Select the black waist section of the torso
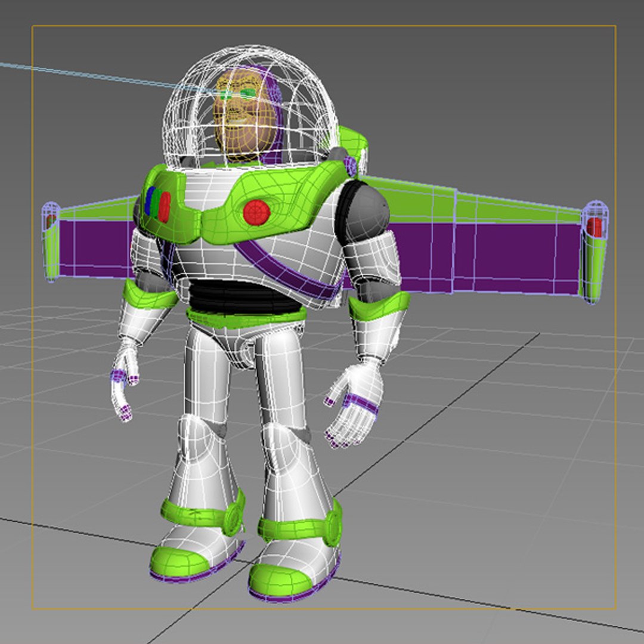This screenshot has width=644, height=644. click(x=245, y=297)
